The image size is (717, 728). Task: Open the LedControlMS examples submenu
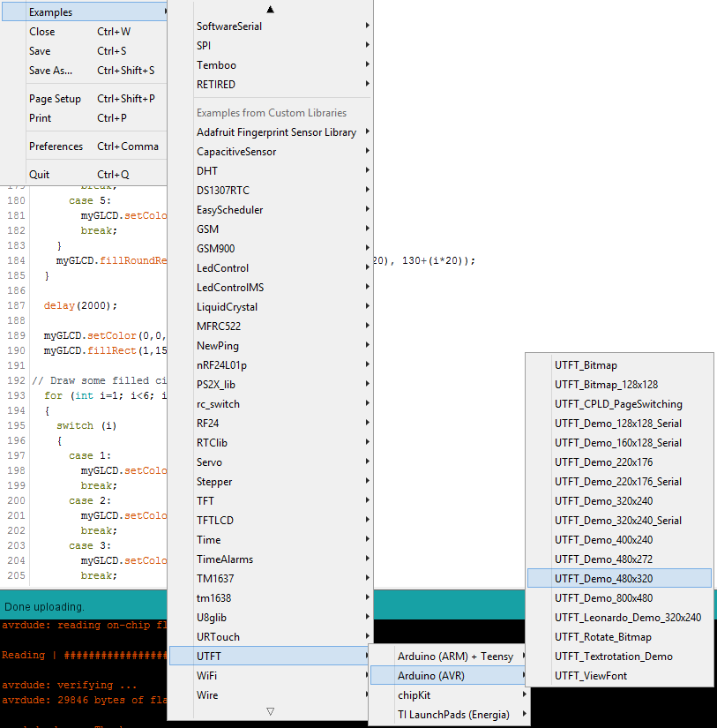pos(270,288)
